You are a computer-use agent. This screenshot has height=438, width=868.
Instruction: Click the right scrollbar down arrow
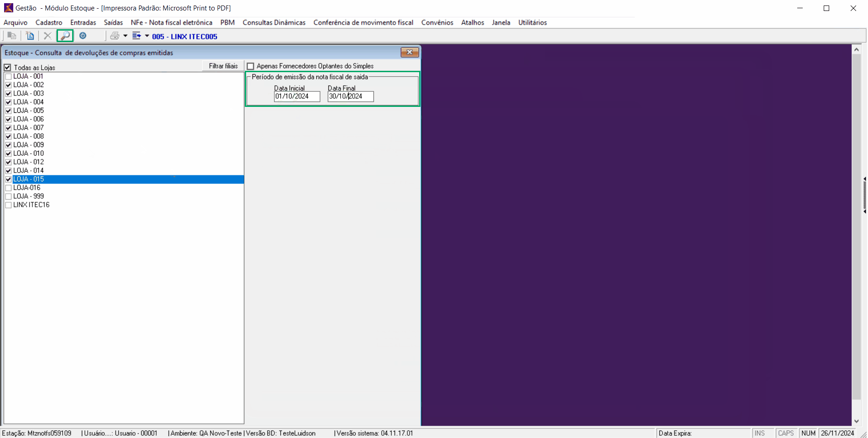click(857, 421)
